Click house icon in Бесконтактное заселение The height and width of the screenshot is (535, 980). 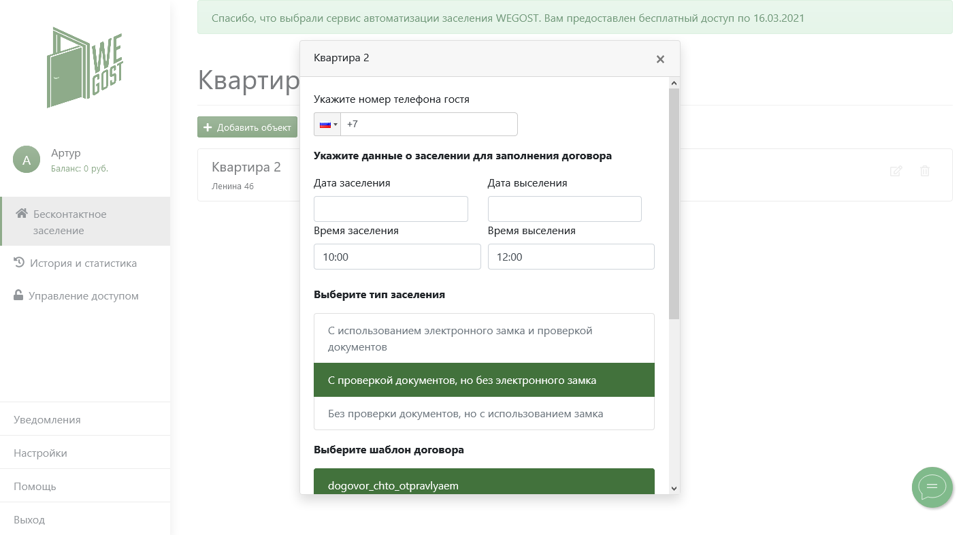22,214
